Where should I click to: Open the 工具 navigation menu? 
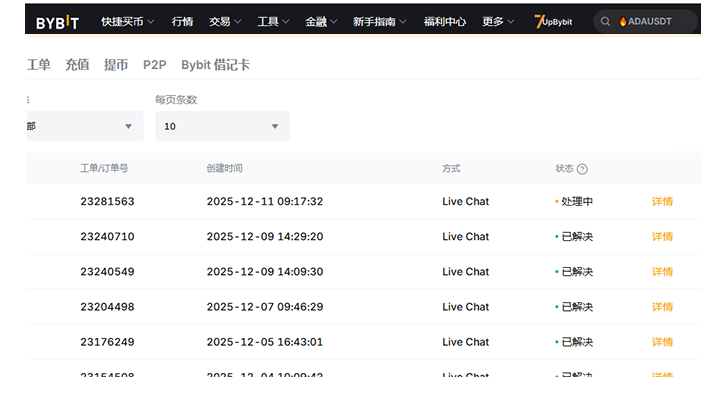273,21
